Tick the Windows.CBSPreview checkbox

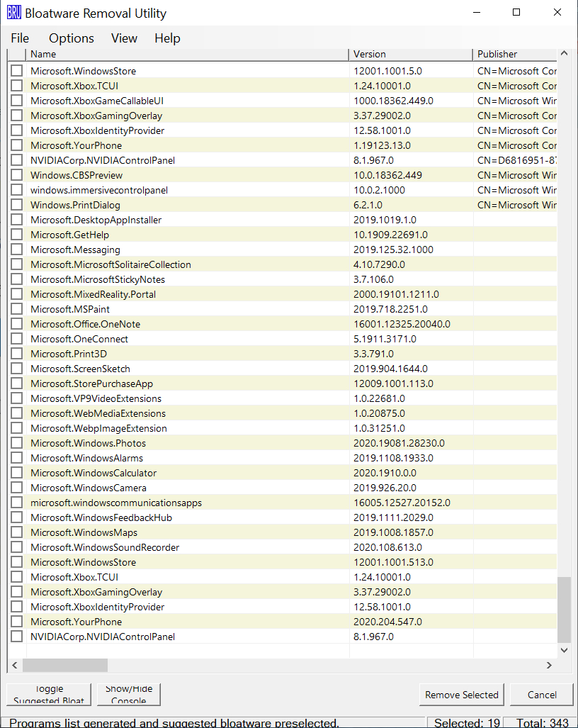point(17,175)
